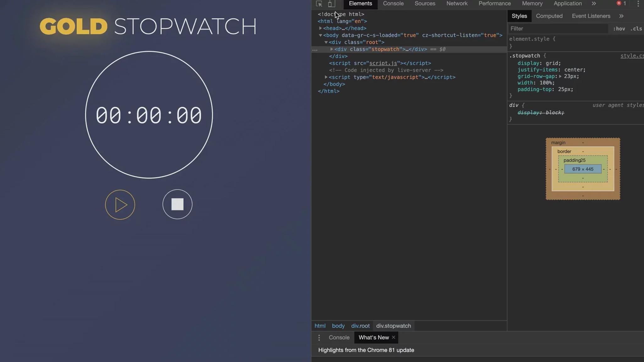Expand the grid-row-gap shorthand triangle

[560, 76]
